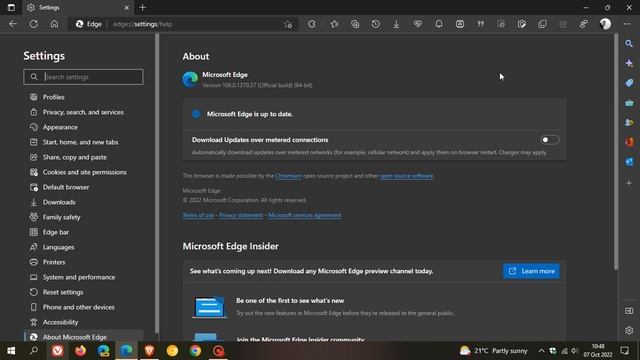
Task: Open the Windows Start menu
Action: point(11,351)
